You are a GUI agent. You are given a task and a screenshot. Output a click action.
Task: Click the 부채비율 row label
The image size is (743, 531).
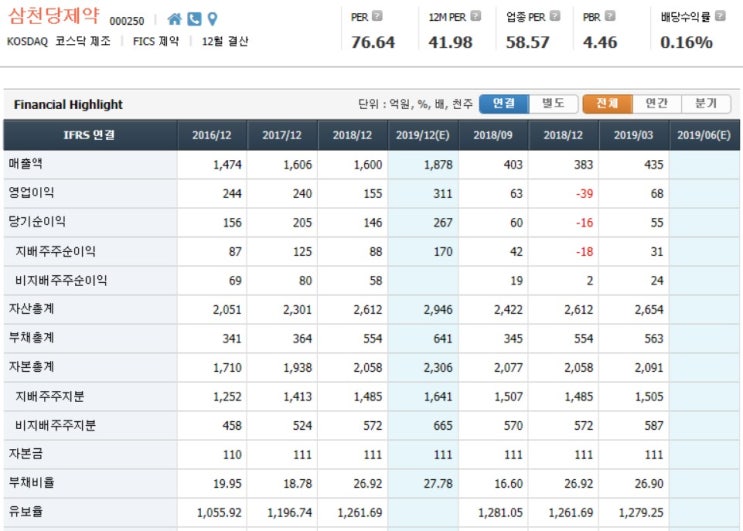[x=31, y=483]
